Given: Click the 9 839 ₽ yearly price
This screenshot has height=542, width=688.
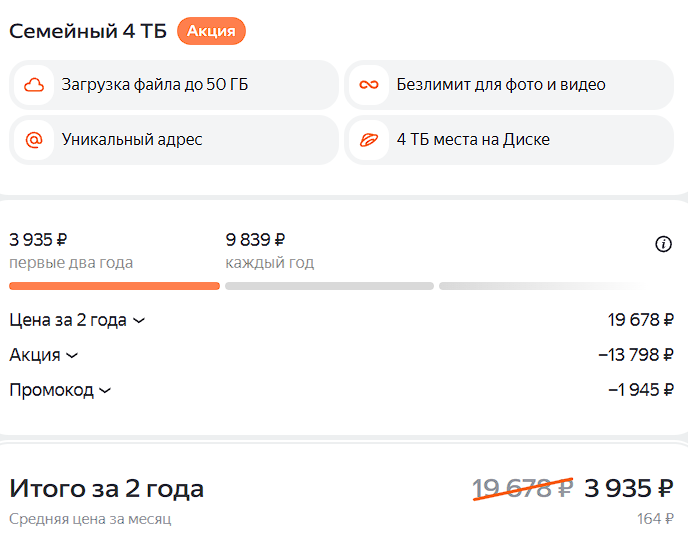Looking at the screenshot, I should (x=255, y=240).
